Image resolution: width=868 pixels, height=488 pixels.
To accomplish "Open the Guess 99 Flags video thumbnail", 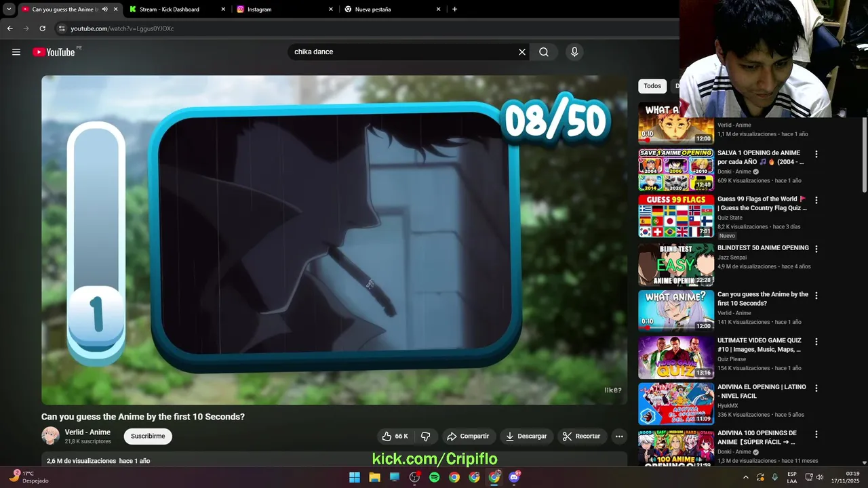I will pos(676,216).
